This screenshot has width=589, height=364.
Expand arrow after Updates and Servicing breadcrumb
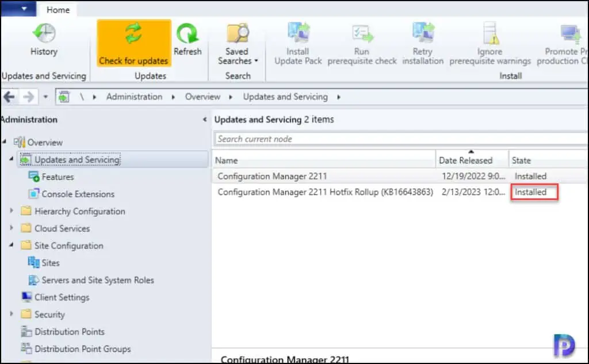[x=338, y=97]
